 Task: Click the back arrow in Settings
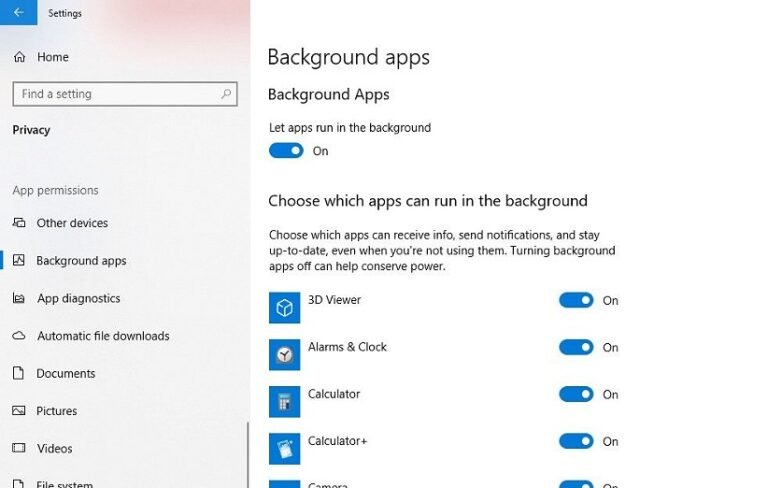[x=18, y=13]
